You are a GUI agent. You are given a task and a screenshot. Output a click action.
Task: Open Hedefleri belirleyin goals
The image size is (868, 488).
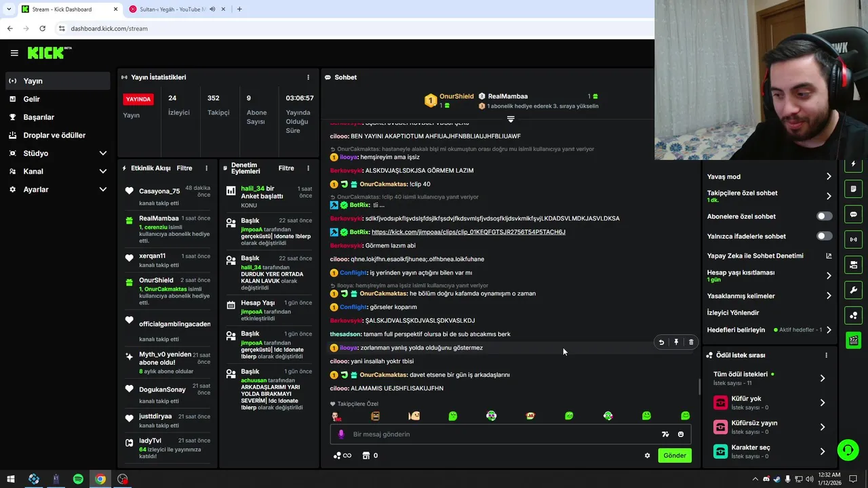(770, 330)
